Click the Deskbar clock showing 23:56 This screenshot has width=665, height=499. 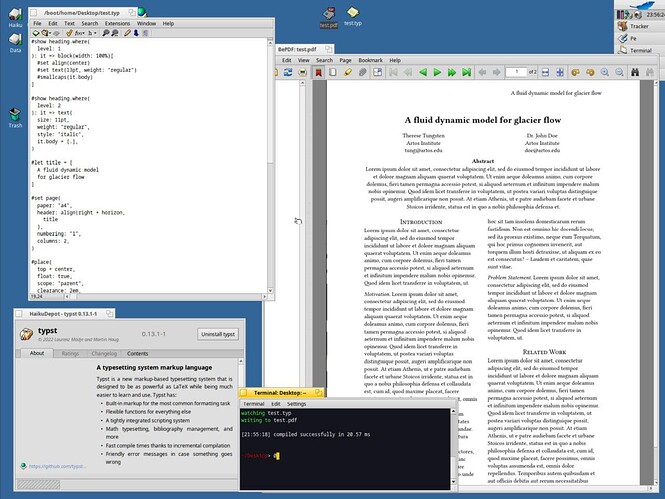tap(655, 15)
